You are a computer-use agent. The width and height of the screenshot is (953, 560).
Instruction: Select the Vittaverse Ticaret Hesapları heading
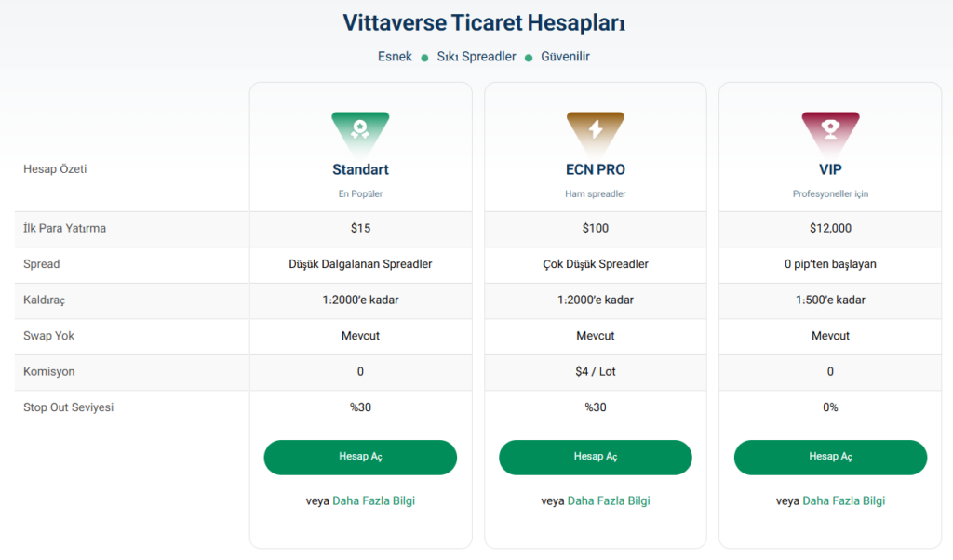point(484,22)
